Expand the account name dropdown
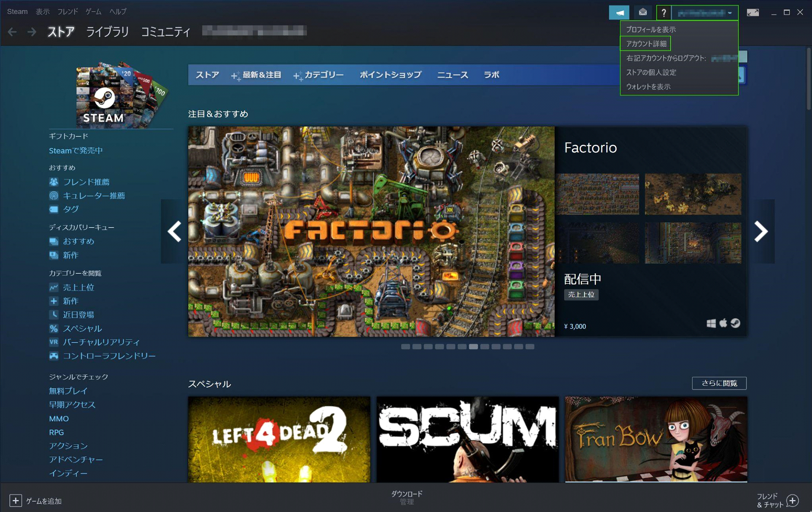The height and width of the screenshot is (512, 812). (x=704, y=13)
